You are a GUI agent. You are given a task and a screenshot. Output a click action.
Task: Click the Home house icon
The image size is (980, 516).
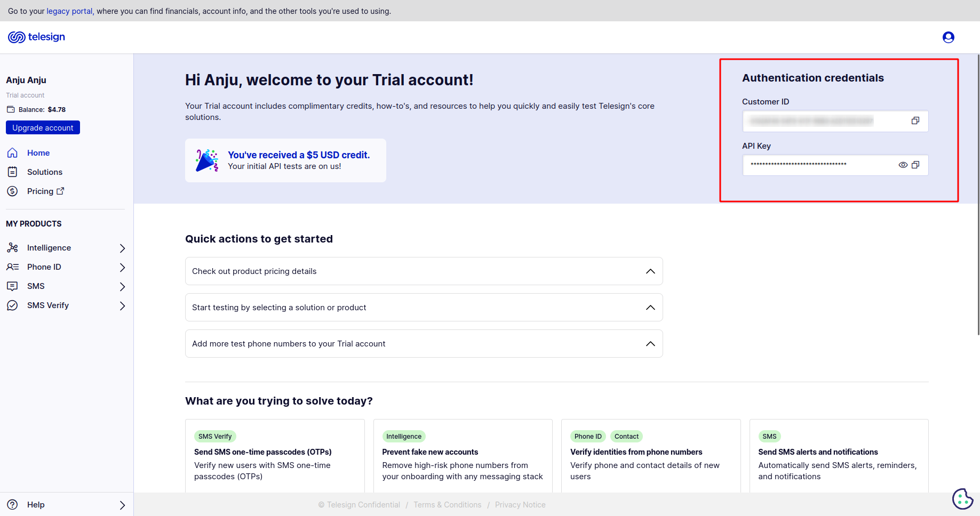[x=12, y=153]
